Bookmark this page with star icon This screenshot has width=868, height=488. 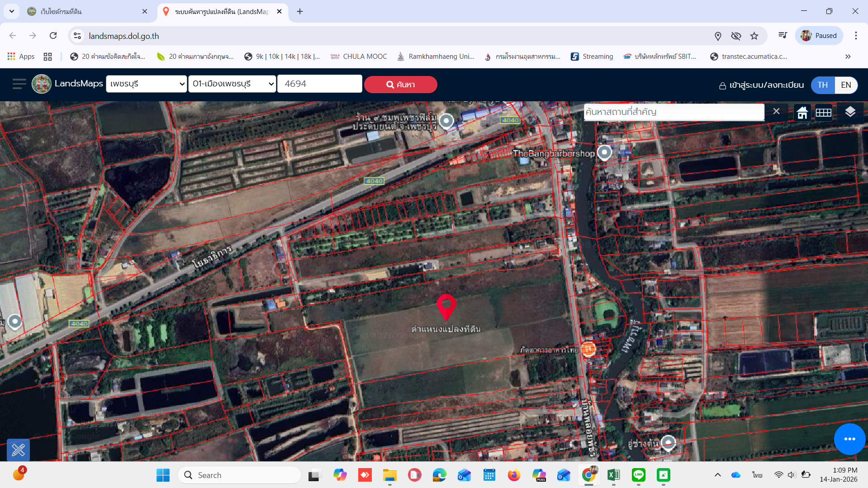(754, 36)
